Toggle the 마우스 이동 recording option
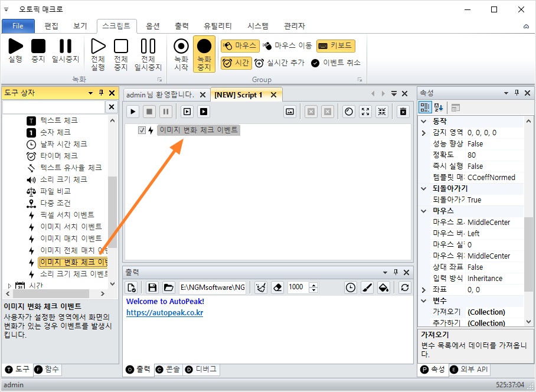 point(287,45)
